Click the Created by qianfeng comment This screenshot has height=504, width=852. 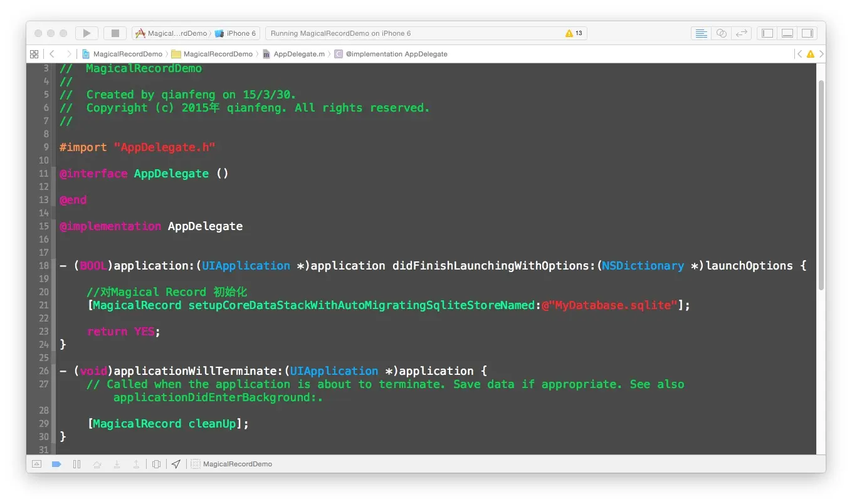click(x=178, y=95)
